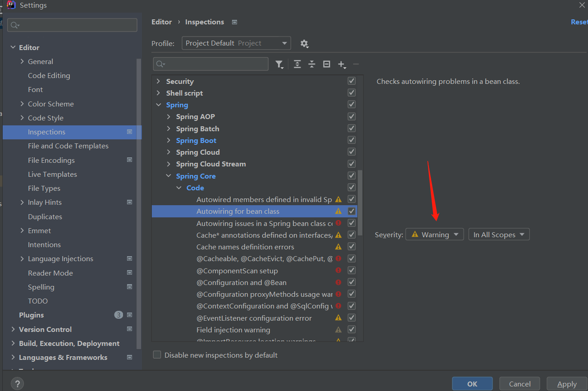The image size is (588, 391).
Task: Expand the Spring Batch group
Action: (169, 129)
